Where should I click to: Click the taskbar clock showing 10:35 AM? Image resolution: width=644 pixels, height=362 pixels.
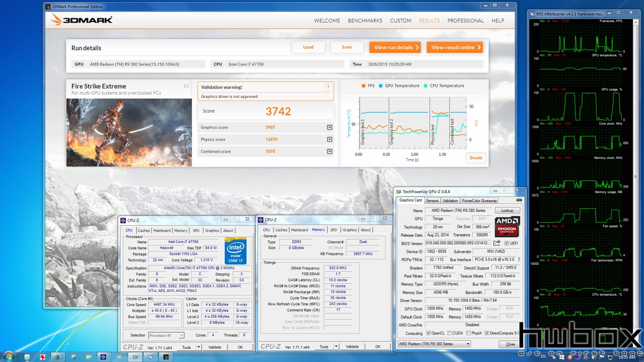[x=627, y=357]
